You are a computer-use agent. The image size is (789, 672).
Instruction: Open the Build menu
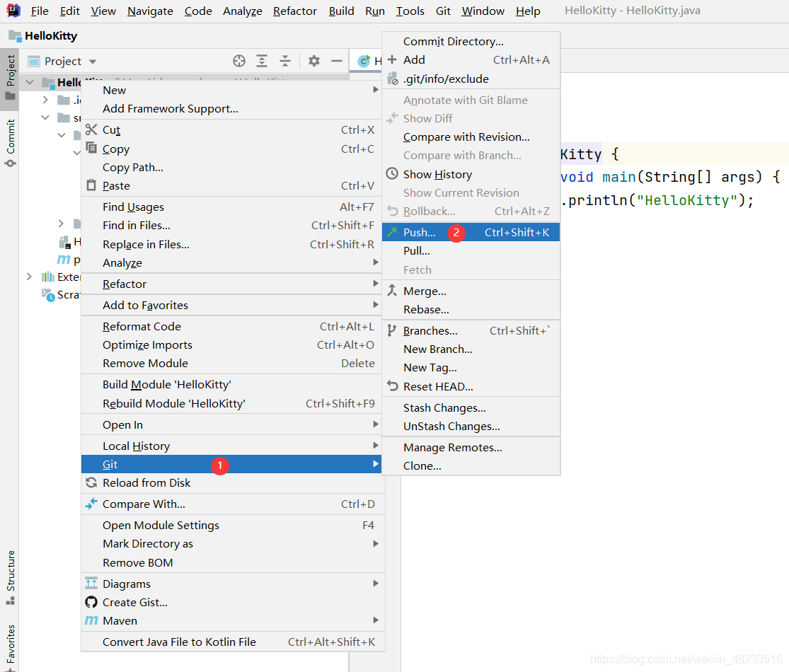point(341,11)
